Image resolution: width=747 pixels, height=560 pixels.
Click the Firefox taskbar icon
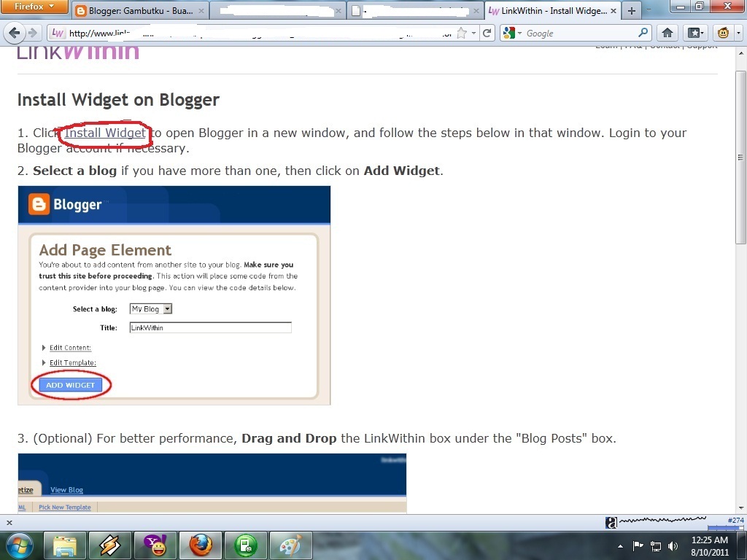pos(200,545)
